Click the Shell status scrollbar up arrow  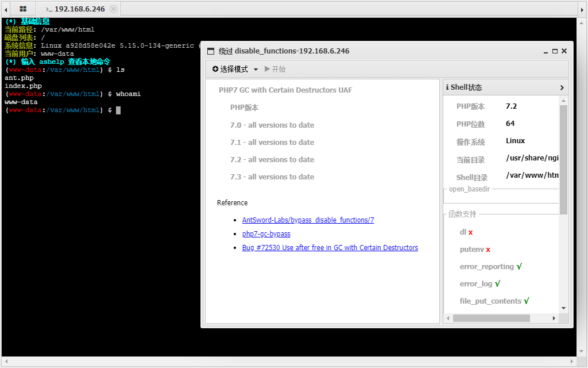click(563, 101)
